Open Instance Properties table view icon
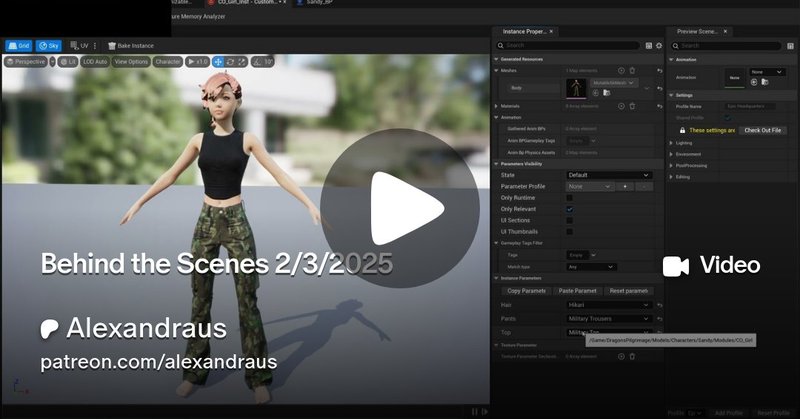The width and height of the screenshot is (800, 419). [648, 45]
